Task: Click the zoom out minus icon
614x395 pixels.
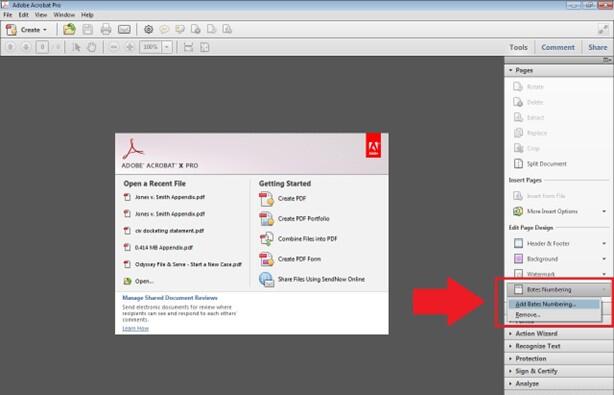Action: coord(114,47)
